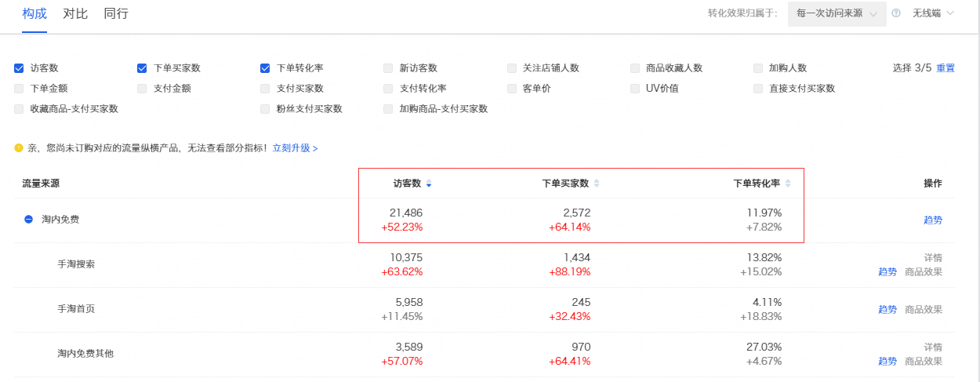Switch to the 同行 tab
The image size is (980, 382).
click(x=116, y=13)
